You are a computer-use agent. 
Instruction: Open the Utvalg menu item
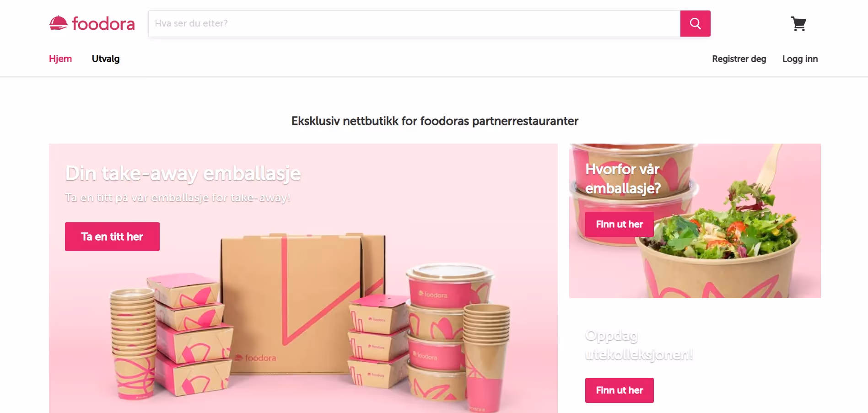(106, 59)
